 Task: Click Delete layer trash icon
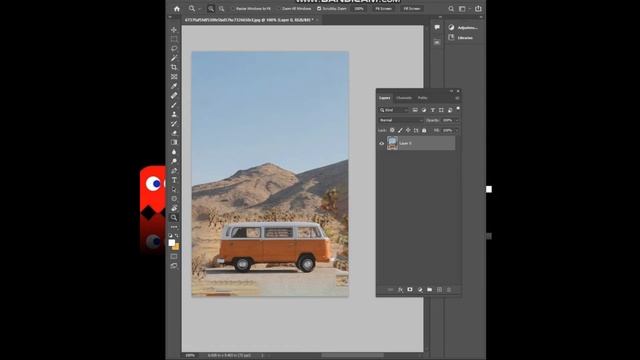coord(449,289)
